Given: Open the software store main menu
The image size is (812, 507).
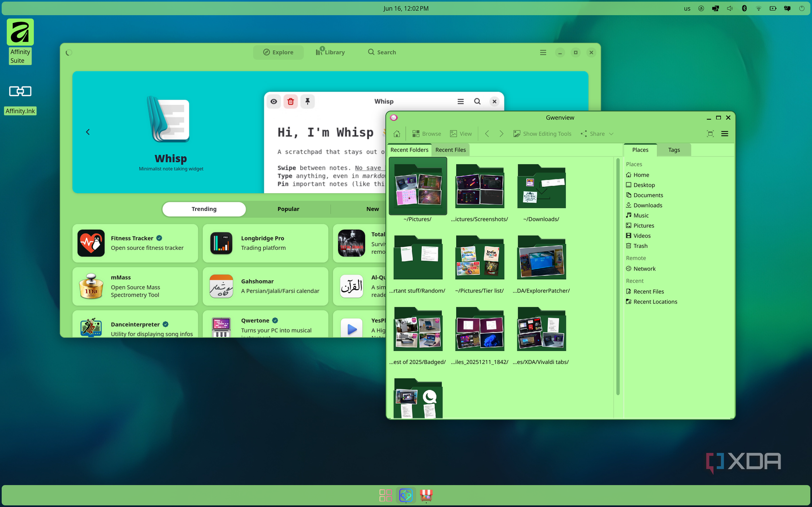Looking at the screenshot, I should [x=543, y=53].
